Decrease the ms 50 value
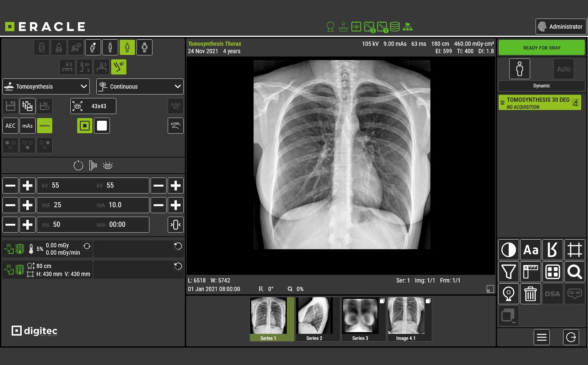 10,224
